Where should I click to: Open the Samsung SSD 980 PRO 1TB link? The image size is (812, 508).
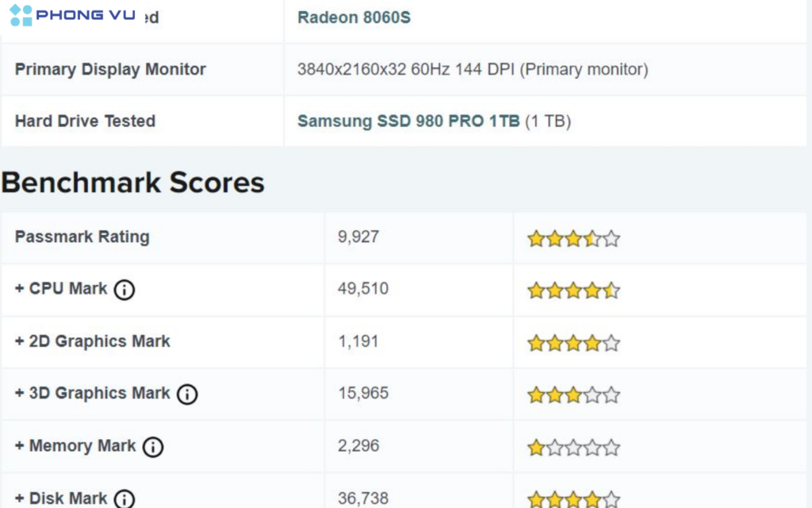(x=408, y=121)
